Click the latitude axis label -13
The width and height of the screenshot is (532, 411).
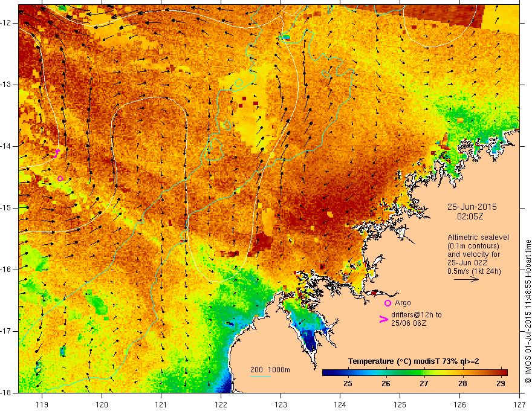pyautogui.click(x=7, y=85)
